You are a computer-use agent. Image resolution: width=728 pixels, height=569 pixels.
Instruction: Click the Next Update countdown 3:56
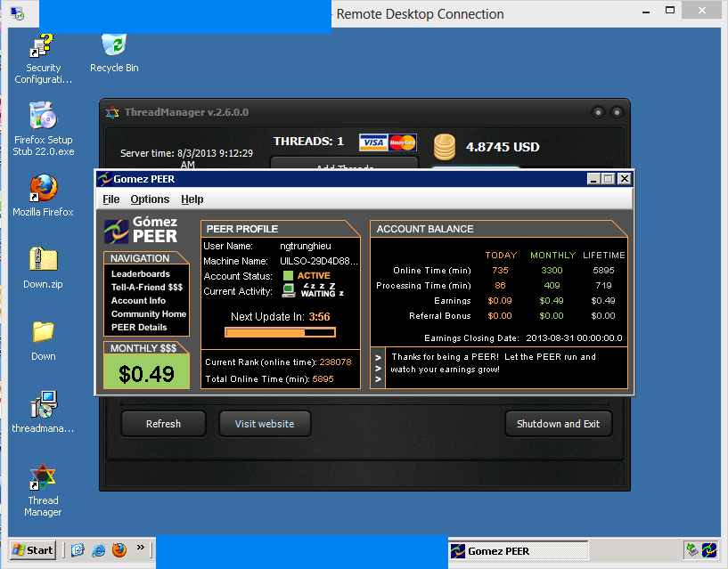319,317
